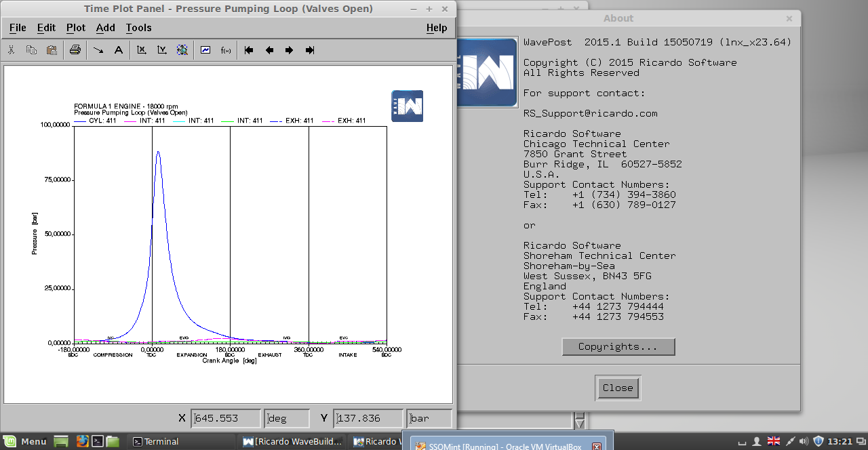868x450 pixels.
Task: Open the Help menu
Action: point(437,28)
